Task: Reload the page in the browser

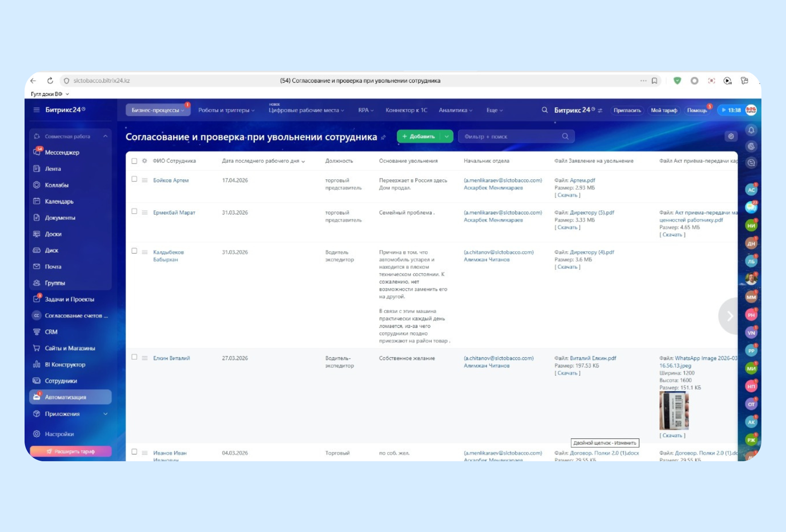Action: pos(50,81)
